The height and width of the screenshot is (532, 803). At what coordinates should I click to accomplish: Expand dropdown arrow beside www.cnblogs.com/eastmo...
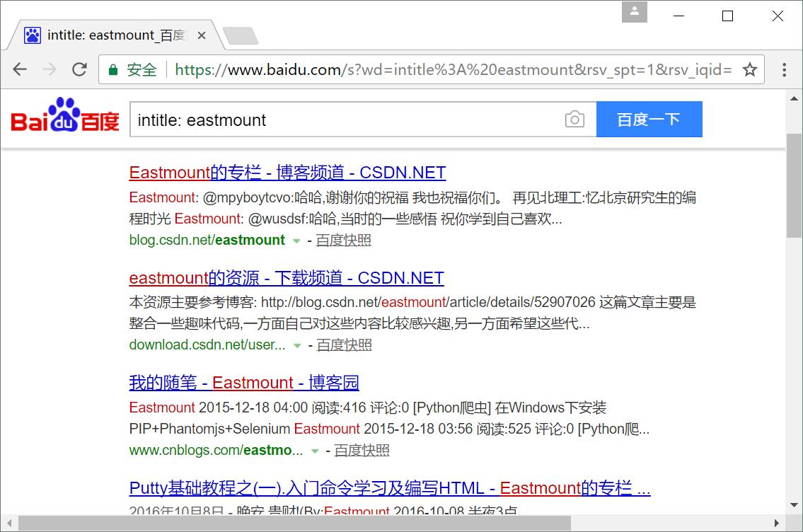315,451
